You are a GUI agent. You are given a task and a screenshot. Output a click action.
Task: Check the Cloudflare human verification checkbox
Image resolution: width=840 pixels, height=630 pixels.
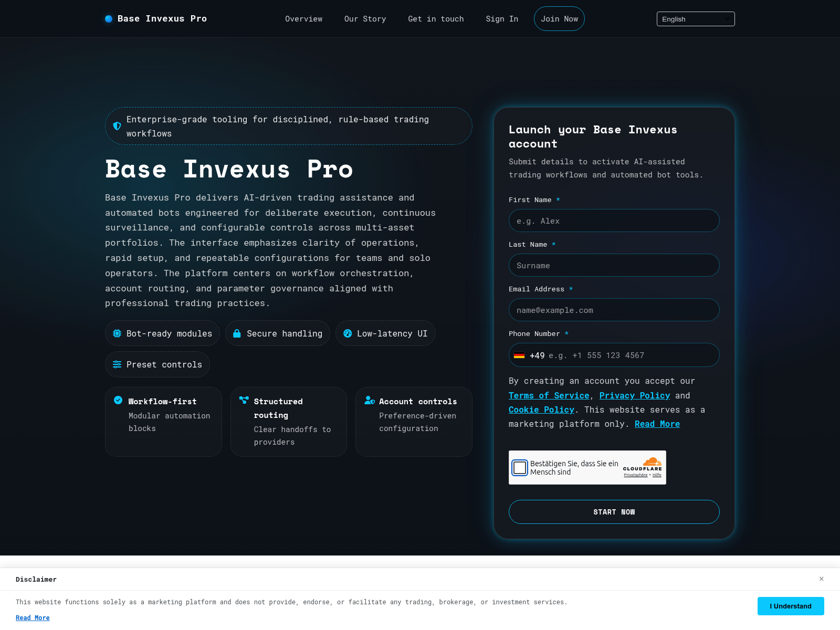pos(520,468)
